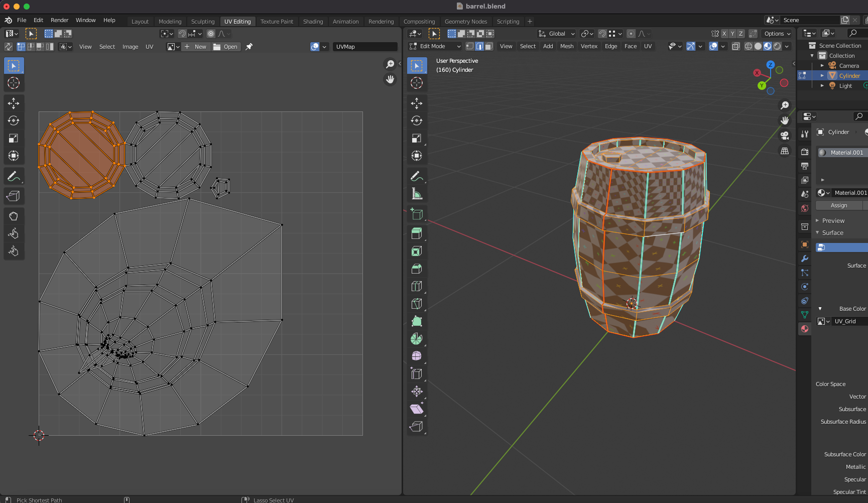868x503 pixels.
Task: Click the UVMap name field
Action: pos(365,47)
